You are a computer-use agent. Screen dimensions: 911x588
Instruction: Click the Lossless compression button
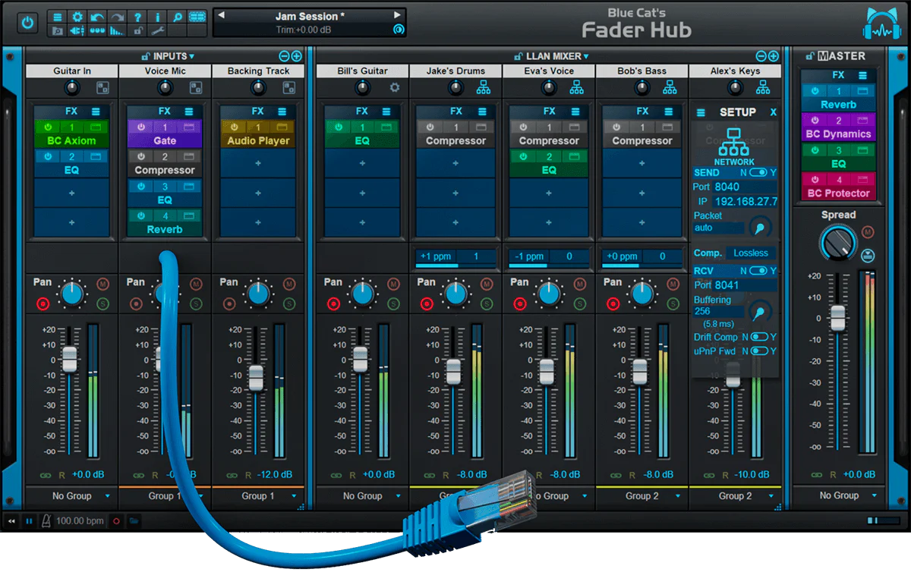pyautogui.click(x=751, y=253)
